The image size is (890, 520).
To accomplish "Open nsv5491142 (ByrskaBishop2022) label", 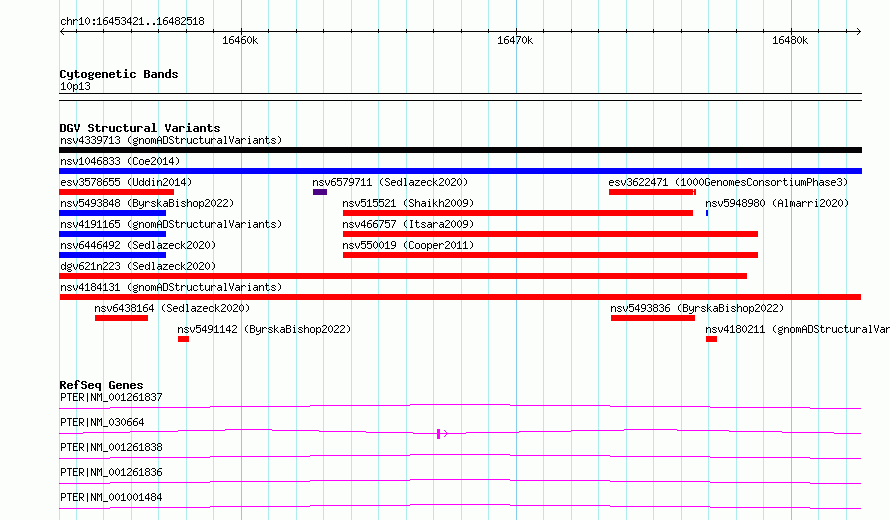I will 264,329.
